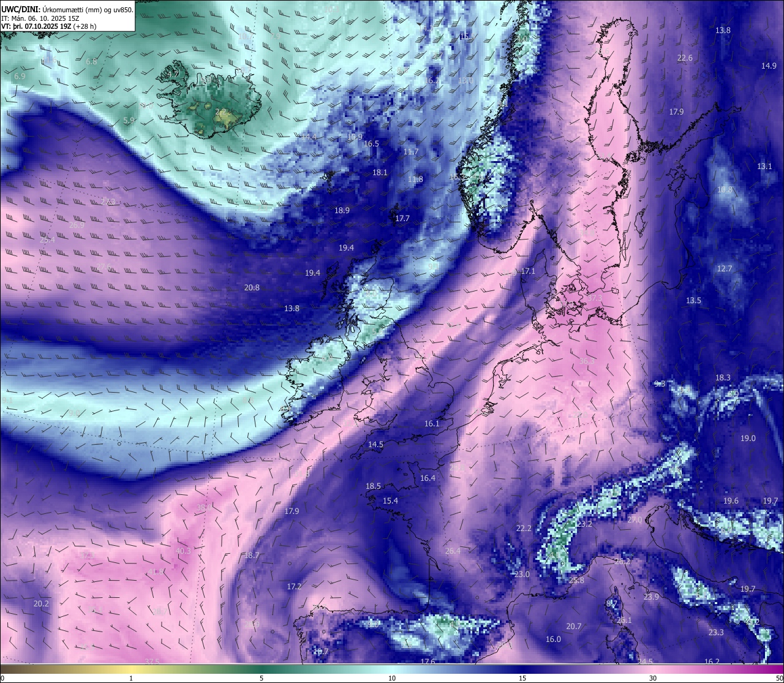Click the 27.0 value label
Screen dimensions: 784x683
pos(635,520)
